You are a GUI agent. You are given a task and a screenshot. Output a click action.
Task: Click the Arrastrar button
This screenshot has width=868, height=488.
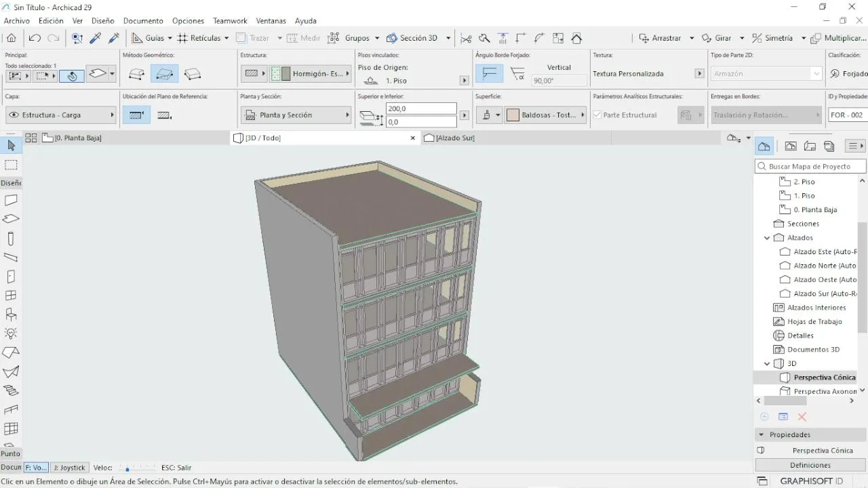pyautogui.click(x=660, y=38)
